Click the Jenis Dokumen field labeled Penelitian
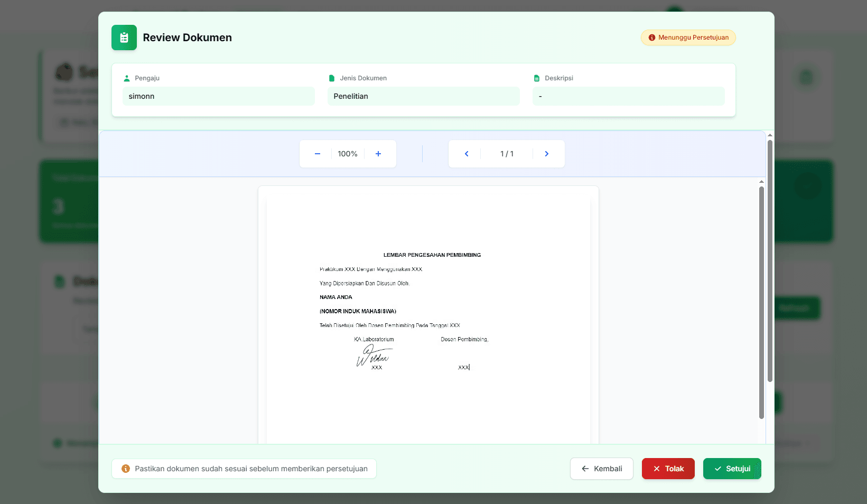Image resolution: width=867 pixels, height=504 pixels. [423, 96]
